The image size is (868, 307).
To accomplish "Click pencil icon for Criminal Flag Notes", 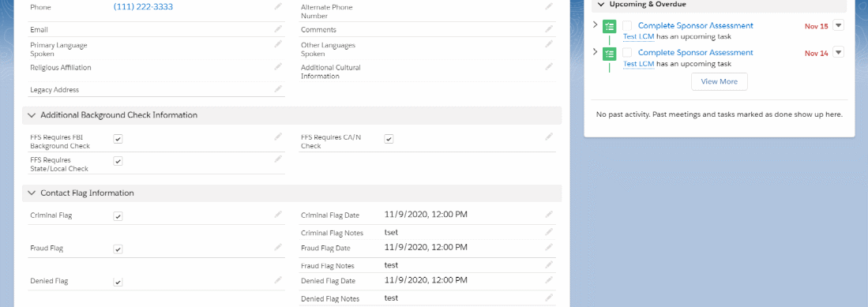I will click(x=549, y=232).
